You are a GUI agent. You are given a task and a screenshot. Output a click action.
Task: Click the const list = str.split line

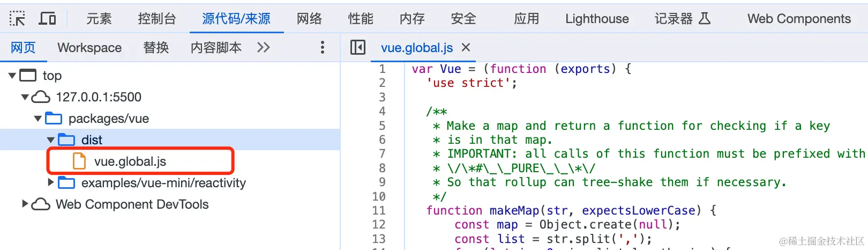tap(553, 239)
